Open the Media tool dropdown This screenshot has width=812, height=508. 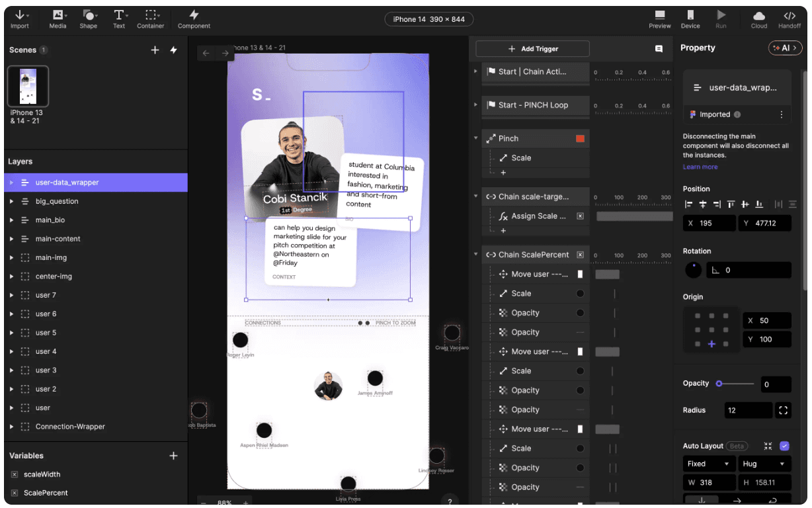tap(58, 19)
